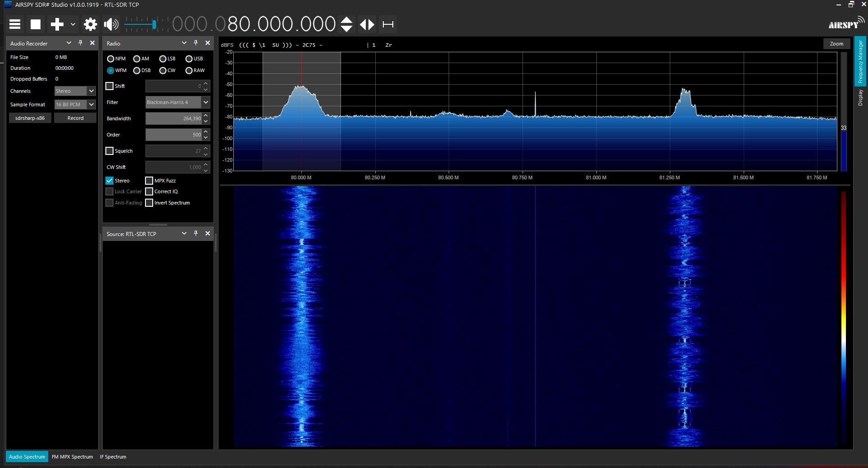Screen dimensions: 868x468
Task: Increase the Bandwidth with up stepper arrow
Action: point(206,116)
